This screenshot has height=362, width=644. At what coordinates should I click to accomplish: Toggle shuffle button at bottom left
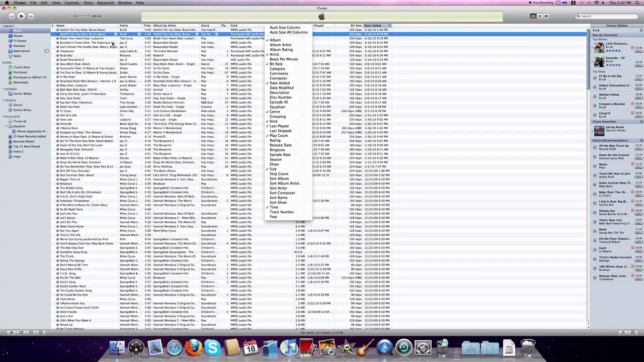tap(21, 332)
